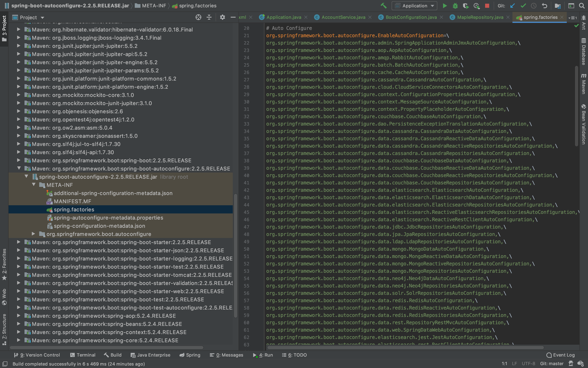Screen dimensions: 588x368
Task: Expand Maven spring-core 5.2.4 library
Action: coord(19,340)
